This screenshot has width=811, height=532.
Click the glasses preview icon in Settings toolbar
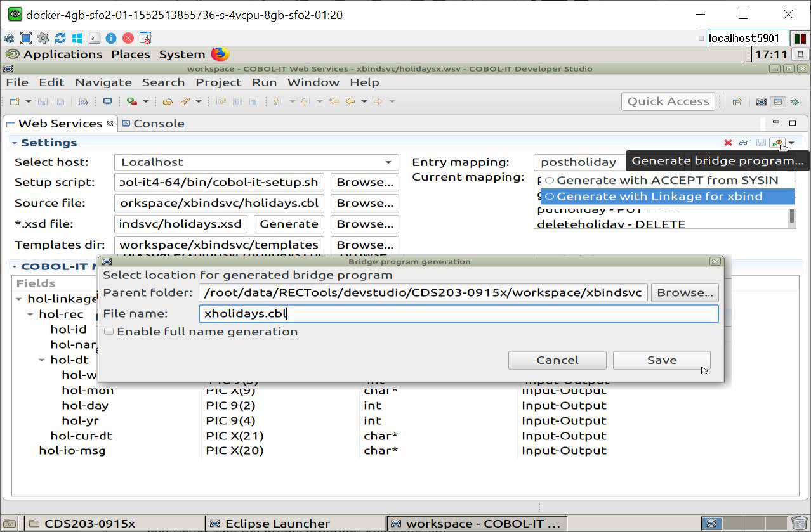(744, 143)
